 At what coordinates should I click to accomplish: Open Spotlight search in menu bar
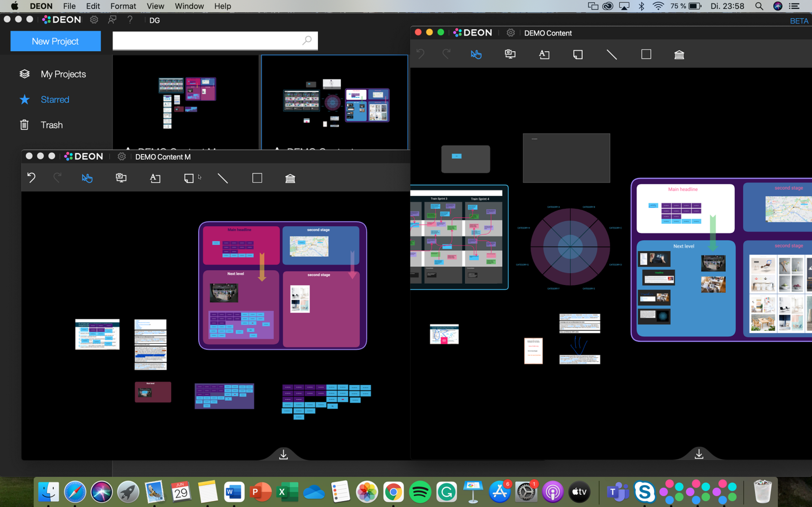click(759, 6)
